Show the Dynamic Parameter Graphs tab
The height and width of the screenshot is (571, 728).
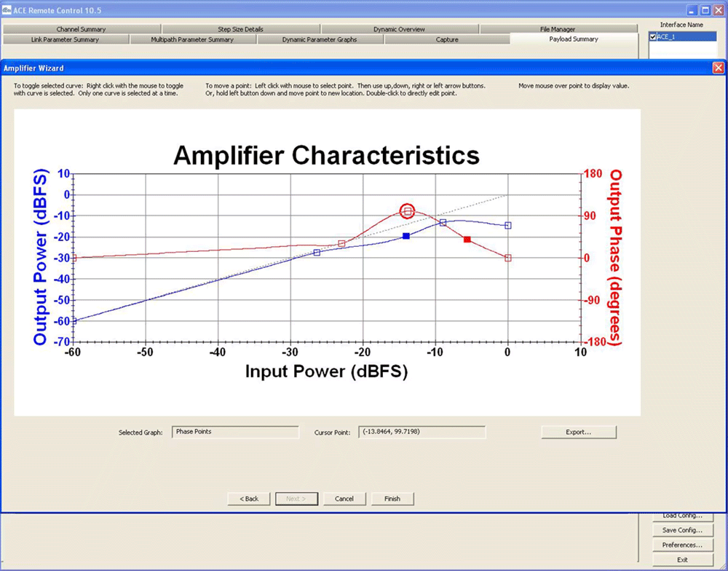[x=320, y=39]
